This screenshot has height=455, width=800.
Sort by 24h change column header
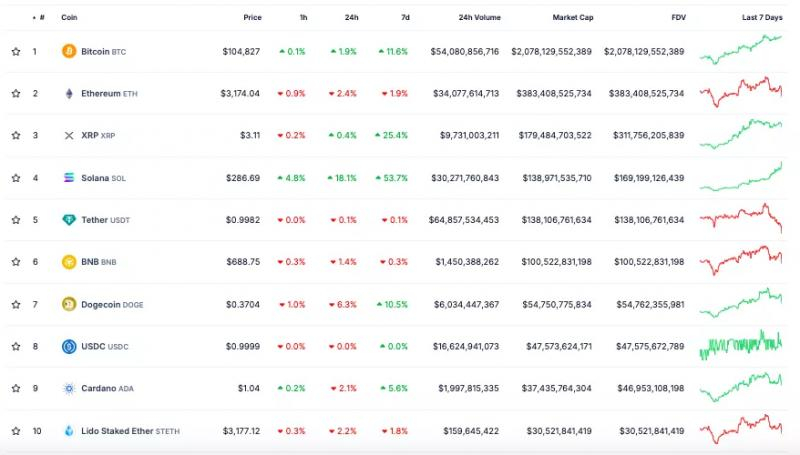(x=351, y=17)
